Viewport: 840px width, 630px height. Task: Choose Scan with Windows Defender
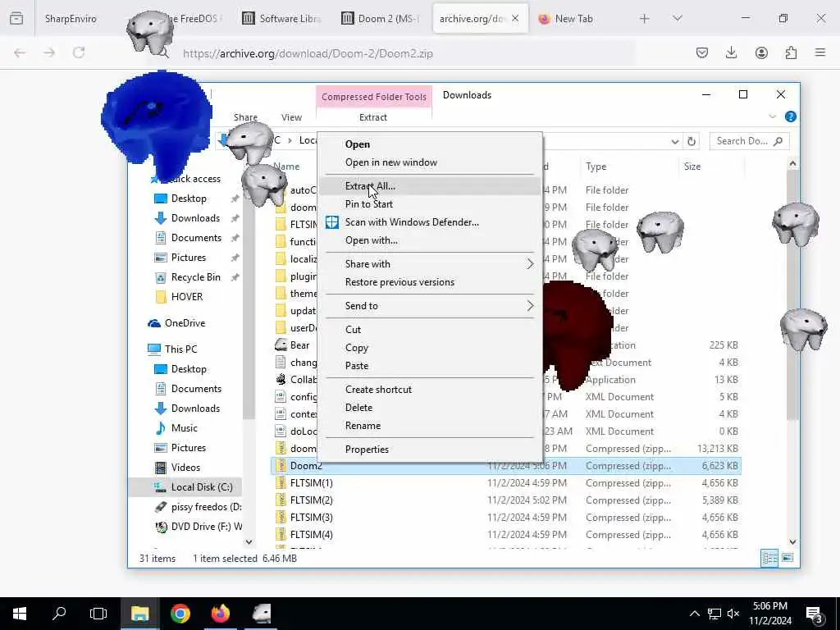428,222
